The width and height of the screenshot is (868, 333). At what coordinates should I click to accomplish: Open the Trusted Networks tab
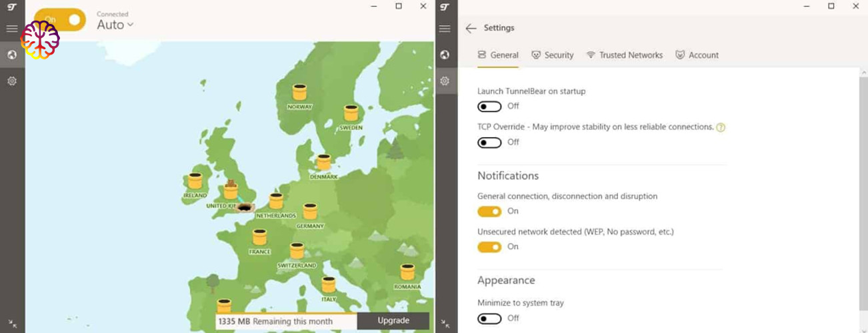point(625,55)
